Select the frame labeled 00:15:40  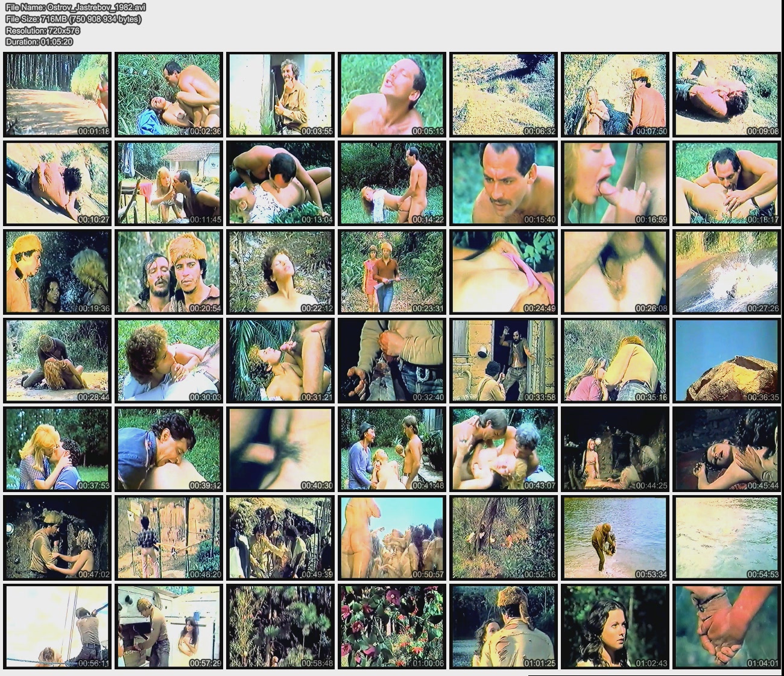[504, 183]
